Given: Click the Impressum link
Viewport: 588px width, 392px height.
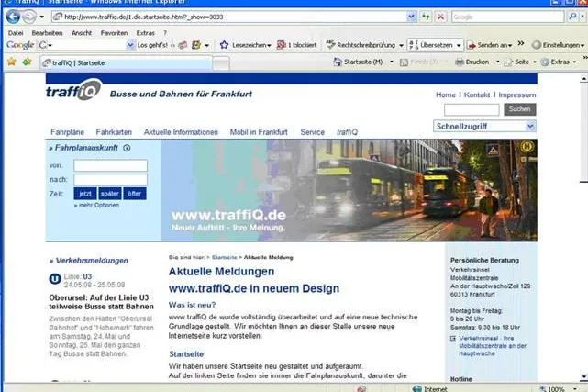Looking at the screenshot, I should [517, 95].
